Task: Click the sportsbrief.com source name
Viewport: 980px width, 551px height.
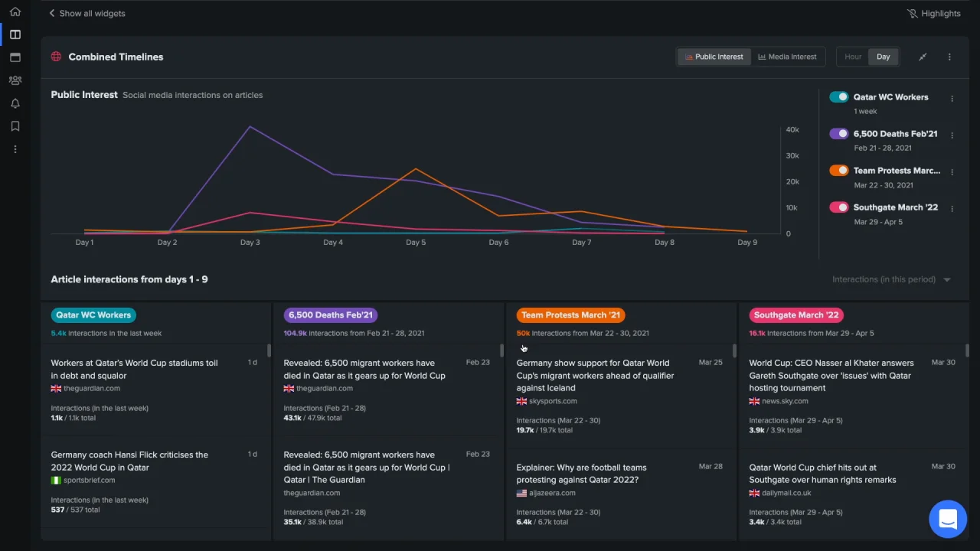Action: pos(90,481)
